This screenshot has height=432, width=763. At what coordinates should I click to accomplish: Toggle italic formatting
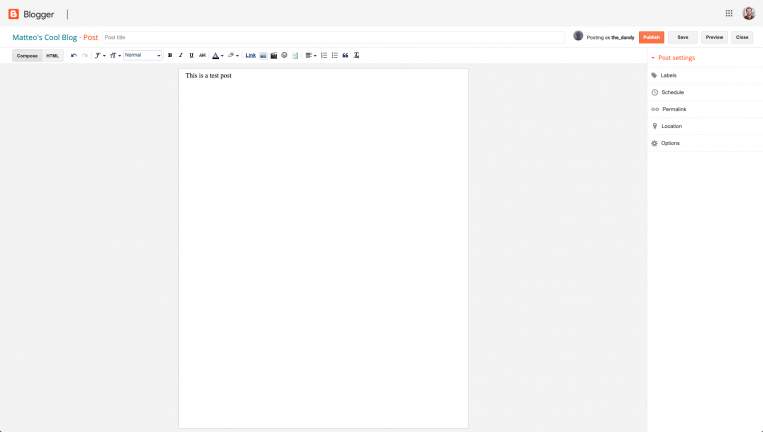(181, 55)
